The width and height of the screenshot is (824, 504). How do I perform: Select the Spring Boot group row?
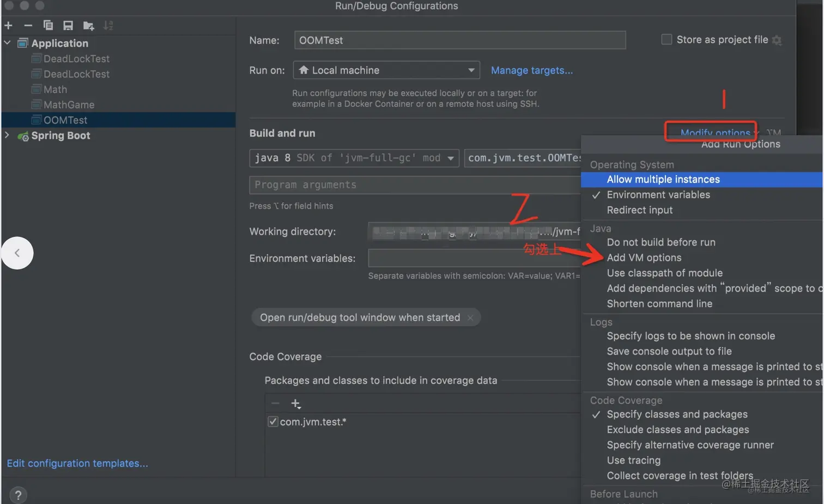(60, 136)
